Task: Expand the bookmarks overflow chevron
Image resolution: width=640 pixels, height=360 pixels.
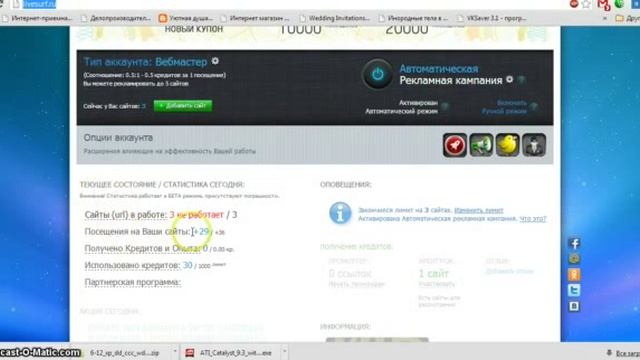Action: 605,18
